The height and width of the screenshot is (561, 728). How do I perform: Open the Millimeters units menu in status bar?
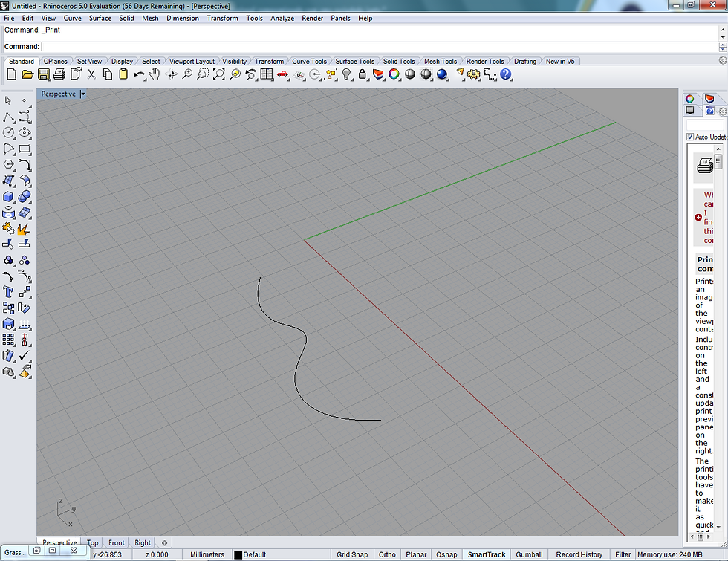(x=207, y=554)
